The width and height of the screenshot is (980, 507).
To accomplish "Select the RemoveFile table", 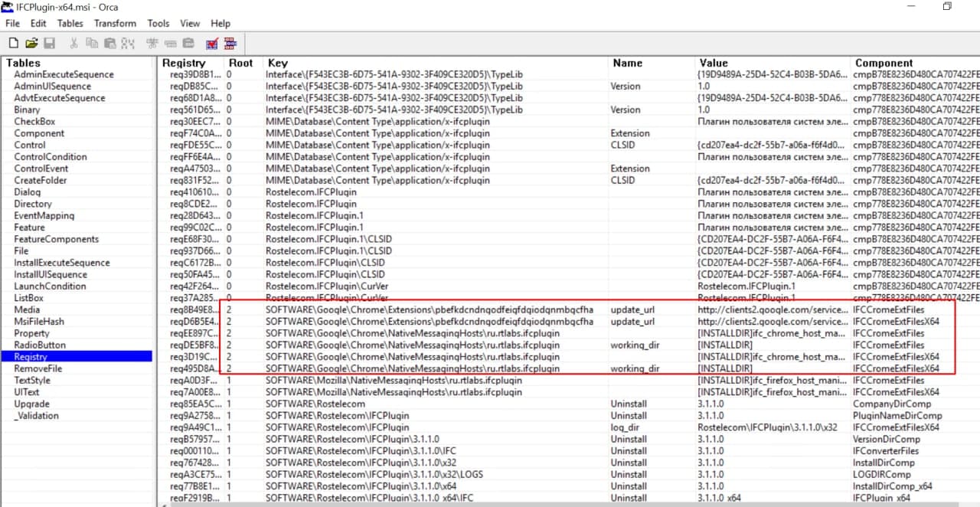I will pyautogui.click(x=38, y=368).
